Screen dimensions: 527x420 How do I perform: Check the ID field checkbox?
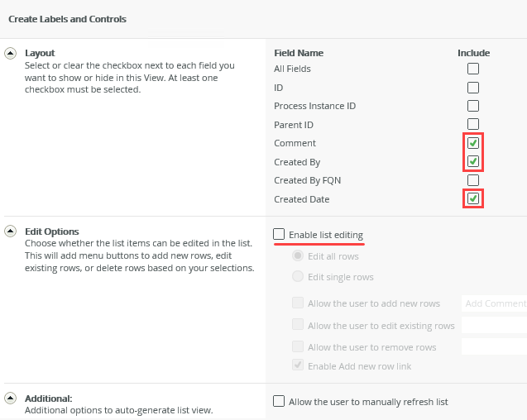[473, 87]
